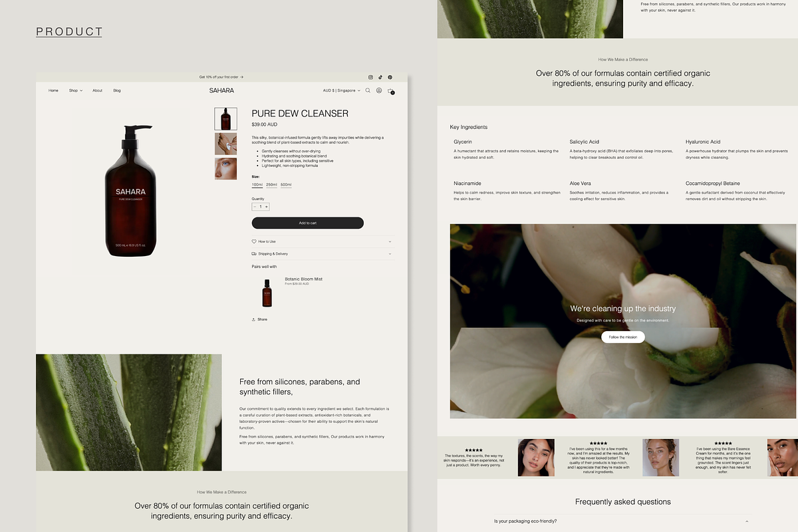Image resolution: width=798 pixels, height=532 pixels.
Task: Select the 100ml size option
Action: 257,184
